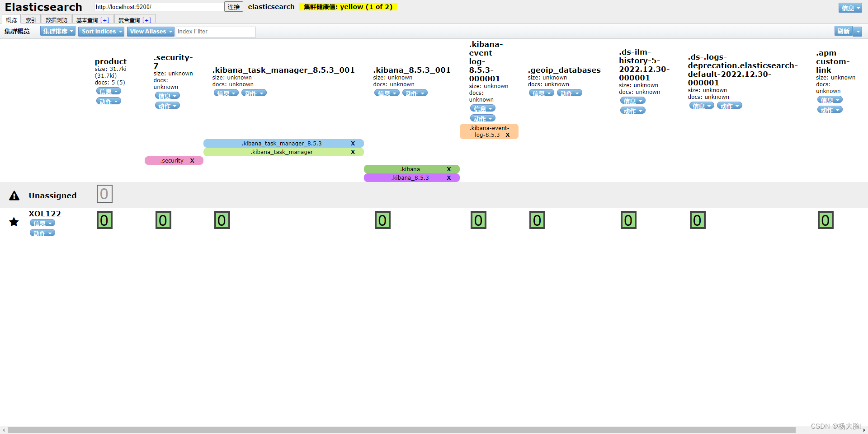
Task: Remove the .kibana_task_manager_8.5.3 alias via X
Action: tap(353, 144)
